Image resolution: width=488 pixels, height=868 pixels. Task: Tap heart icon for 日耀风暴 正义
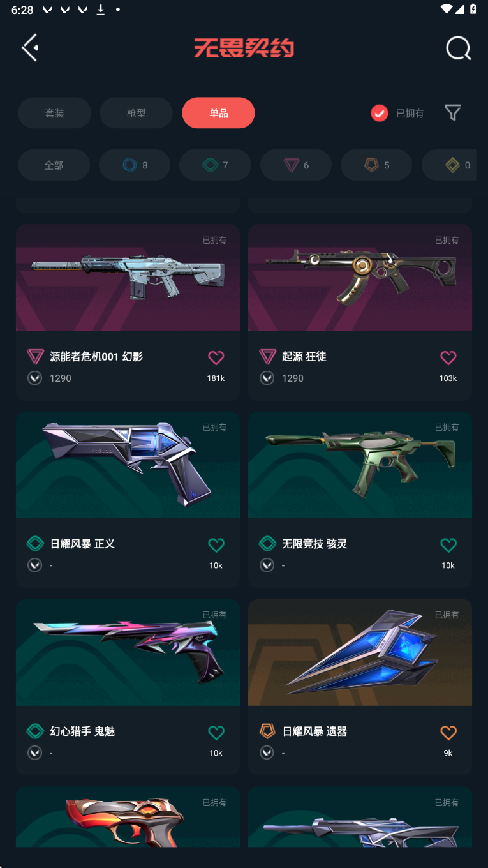click(216, 545)
